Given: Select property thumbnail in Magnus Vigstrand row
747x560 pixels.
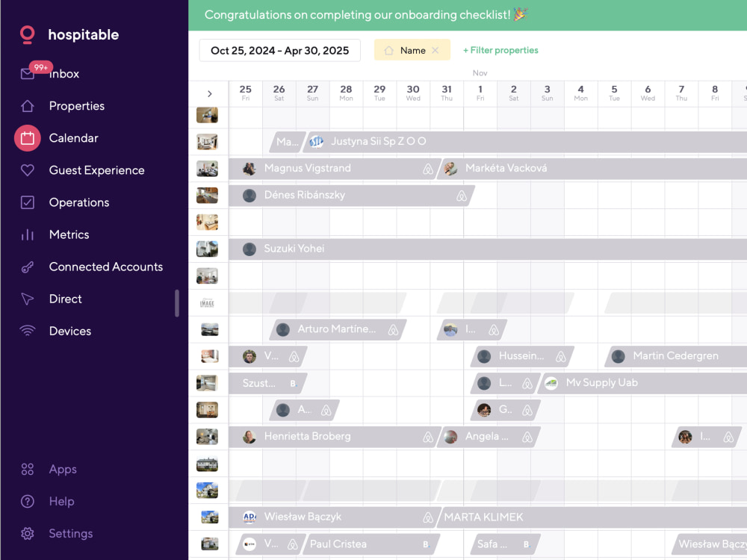Looking at the screenshot, I should (x=207, y=169).
